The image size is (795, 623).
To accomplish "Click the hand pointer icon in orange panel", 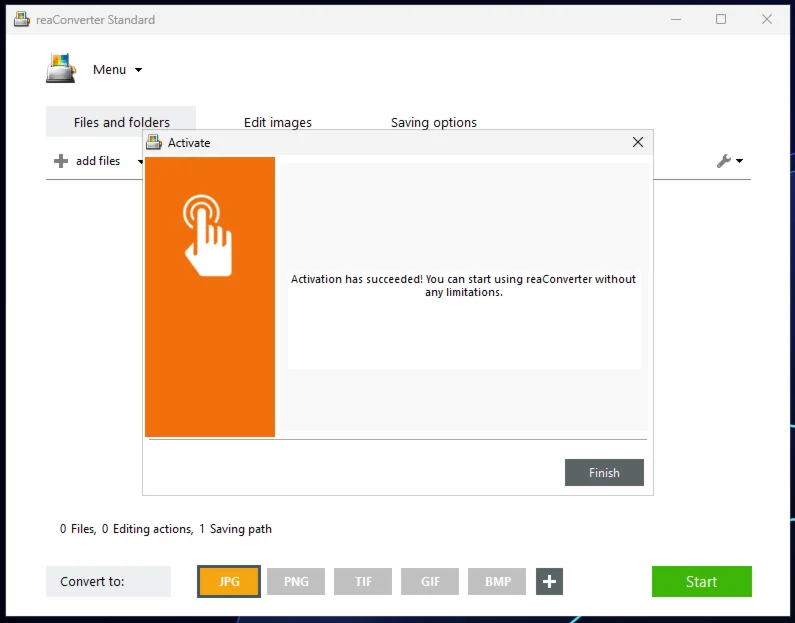I will click(x=208, y=236).
